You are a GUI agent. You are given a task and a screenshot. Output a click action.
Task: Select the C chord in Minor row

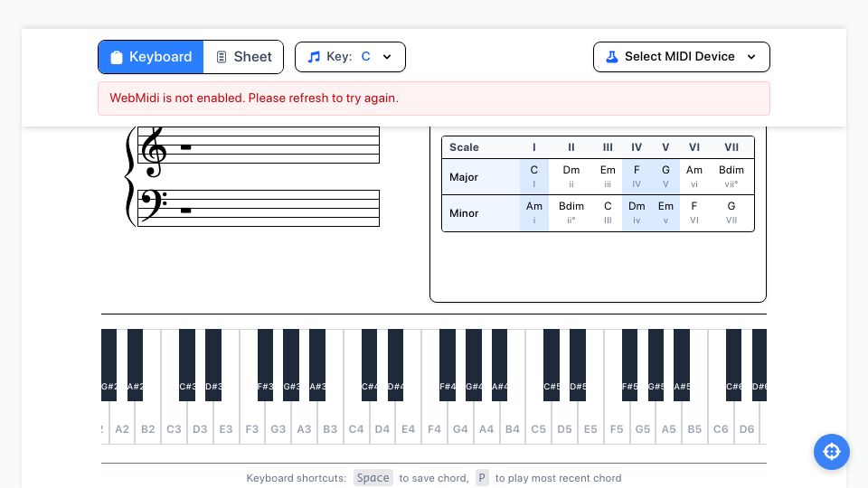click(x=608, y=213)
